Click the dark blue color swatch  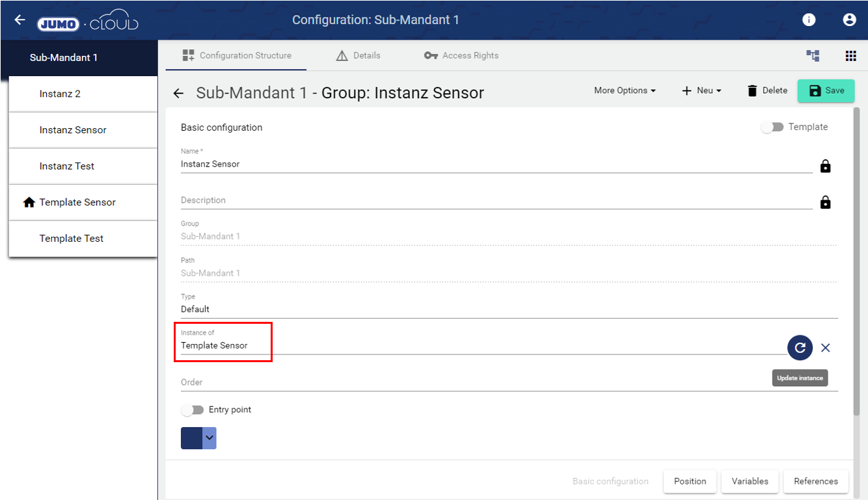click(191, 438)
